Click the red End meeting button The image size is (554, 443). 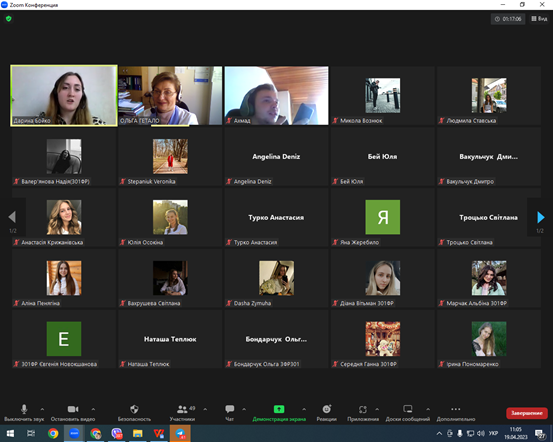(x=527, y=413)
